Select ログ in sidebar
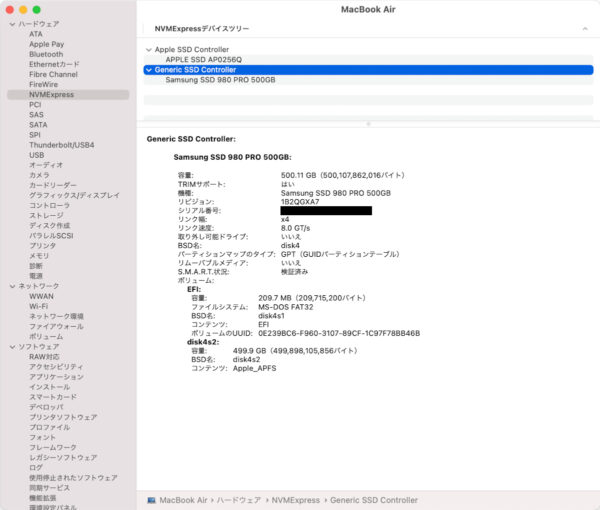Image resolution: width=600 pixels, height=510 pixels. [x=36, y=468]
